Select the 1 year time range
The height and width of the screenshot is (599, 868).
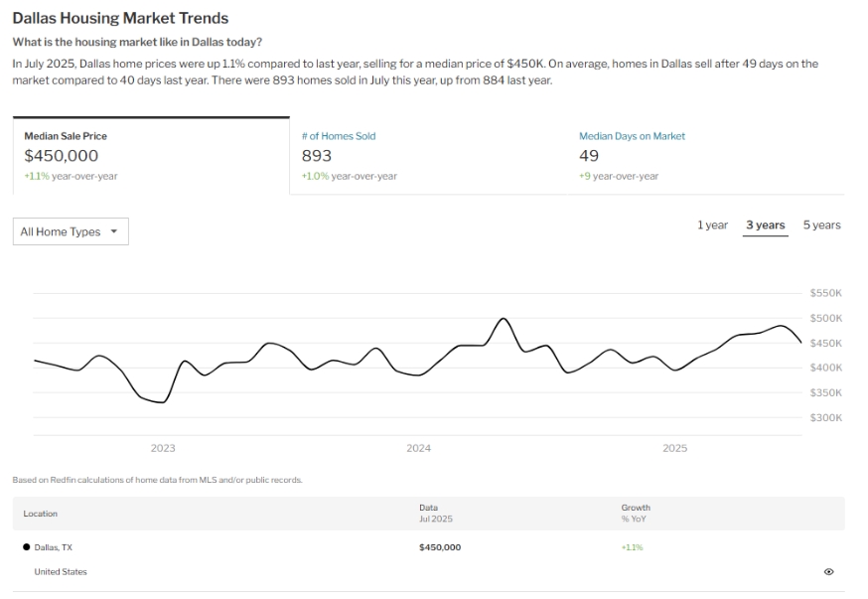click(x=712, y=225)
